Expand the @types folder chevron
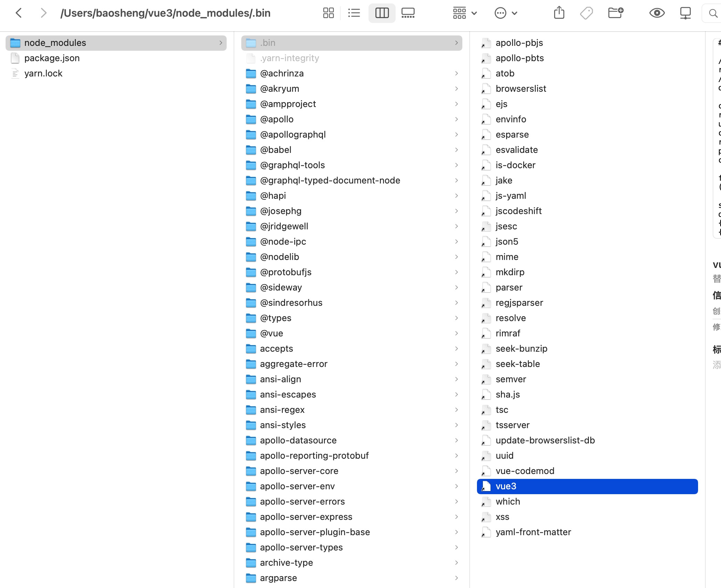Screen dimensions: 721x588 tap(456, 318)
